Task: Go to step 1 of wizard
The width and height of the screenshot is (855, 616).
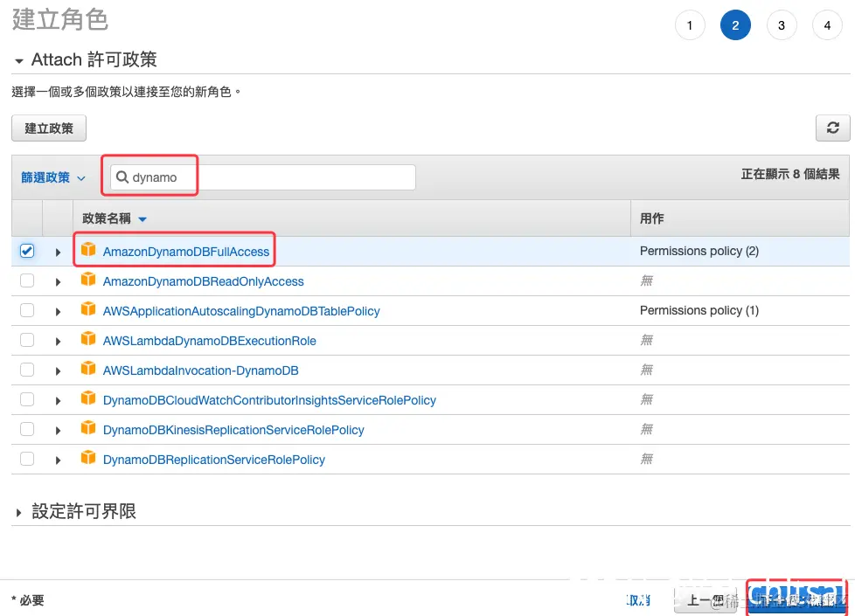Action: coord(690,25)
